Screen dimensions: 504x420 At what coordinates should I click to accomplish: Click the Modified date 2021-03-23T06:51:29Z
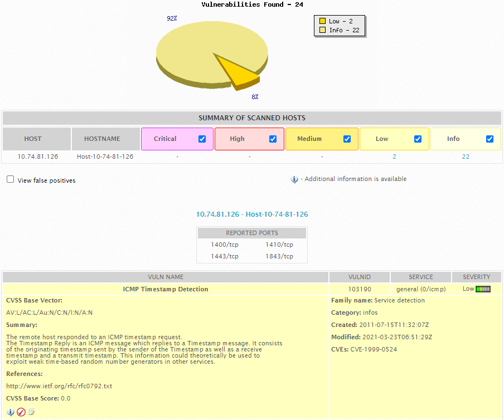pyautogui.click(x=398, y=337)
